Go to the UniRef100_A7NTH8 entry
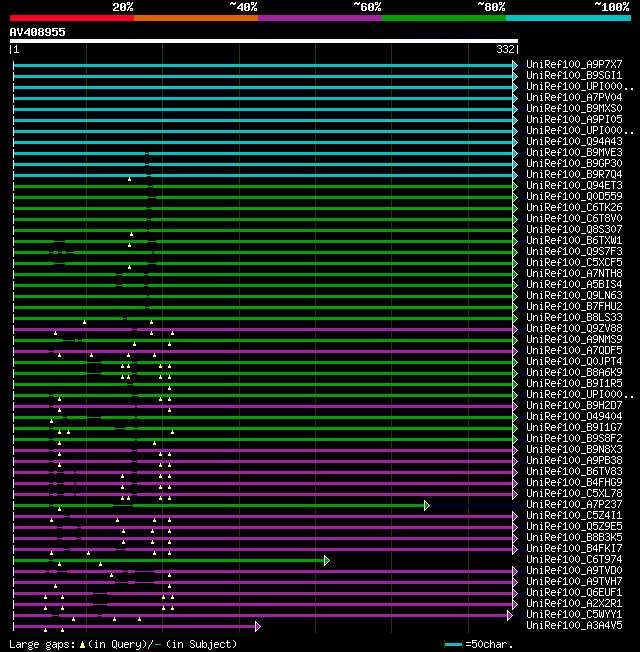The image size is (640, 652). [574, 273]
